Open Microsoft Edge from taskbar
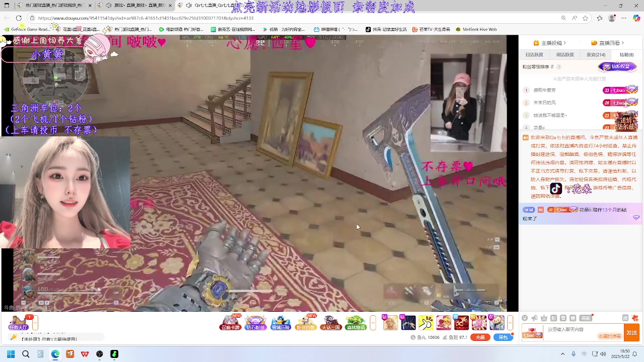This screenshot has width=644, height=362. [x=55, y=354]
